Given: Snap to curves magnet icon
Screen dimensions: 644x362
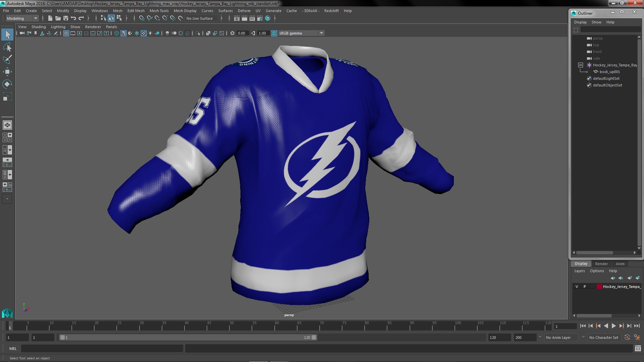Looking at the screenshot, I should (150, 18).
